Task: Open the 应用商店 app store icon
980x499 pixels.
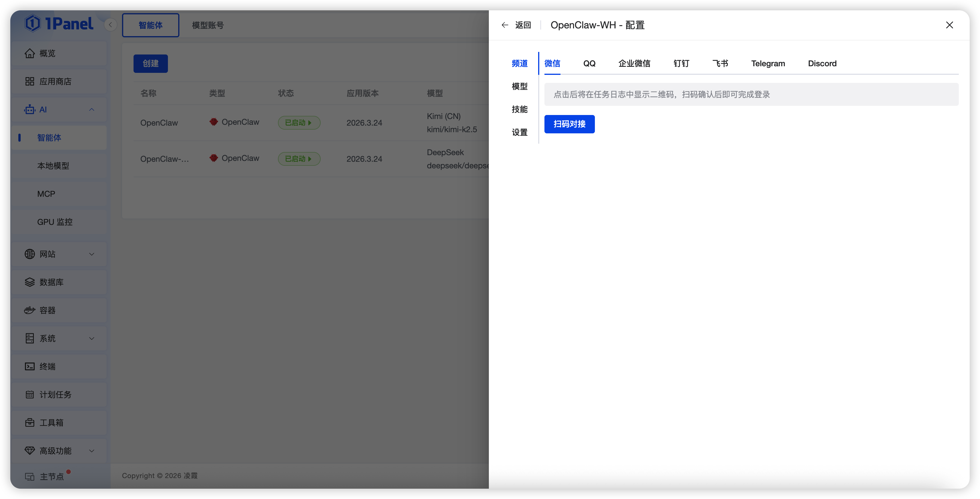Action: [x=30, y=81]
